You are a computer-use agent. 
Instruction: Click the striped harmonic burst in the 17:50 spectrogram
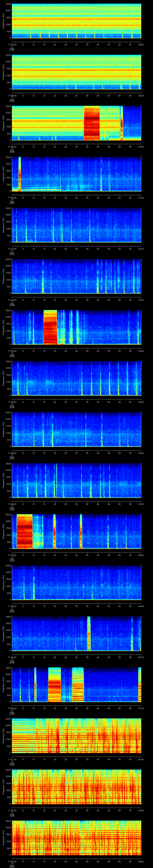click(x=78, y=685)
